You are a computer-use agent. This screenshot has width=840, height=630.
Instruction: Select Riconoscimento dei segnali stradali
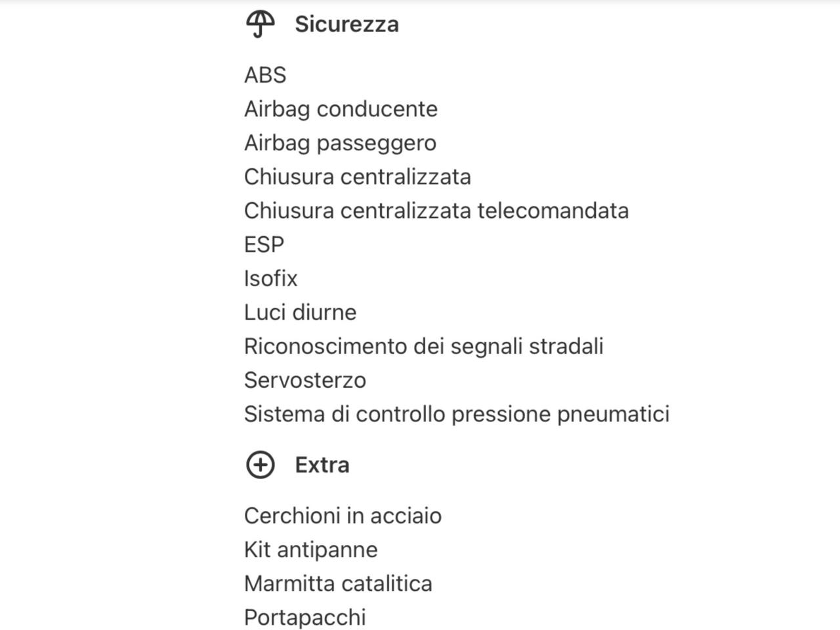click(x=423, y=346)
